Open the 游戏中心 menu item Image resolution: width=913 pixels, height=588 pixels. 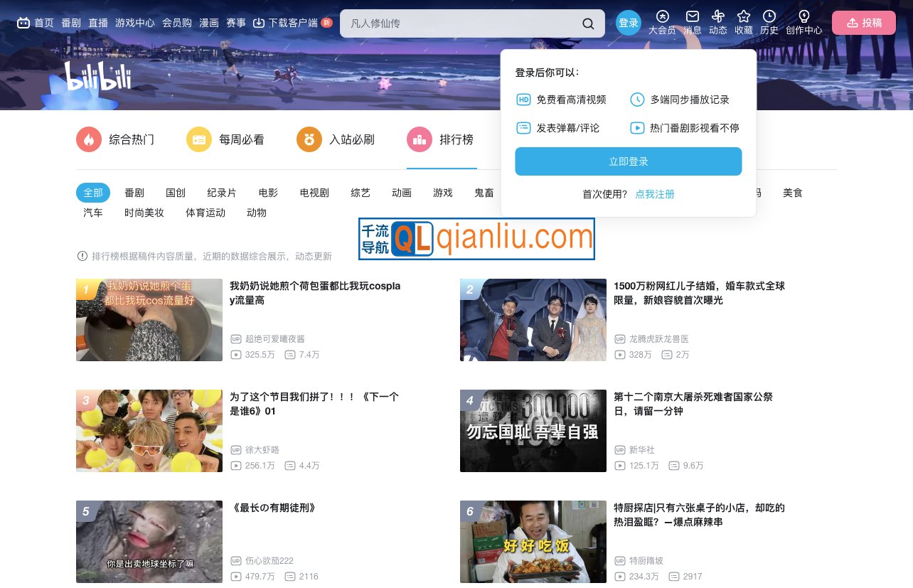pyautogui.click(x=134, y=22)
